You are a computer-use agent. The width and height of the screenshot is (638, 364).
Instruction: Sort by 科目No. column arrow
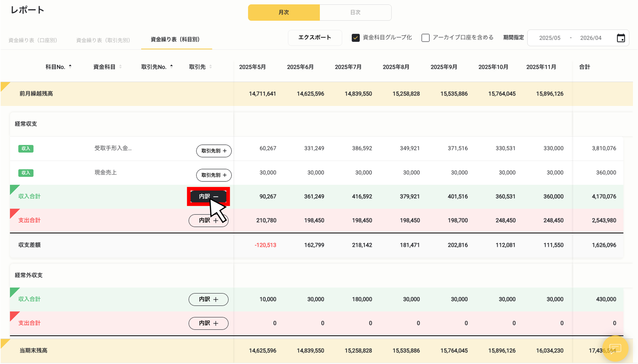tap(70, 67)
